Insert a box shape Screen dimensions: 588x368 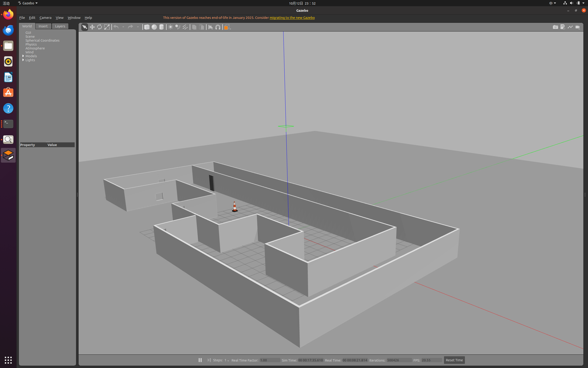147,27
